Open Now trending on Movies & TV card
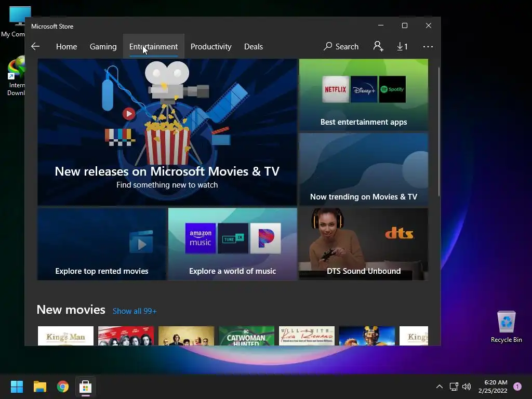Viewport: 532px width, 399px height. pyautogui.click(x=363, y=169)
